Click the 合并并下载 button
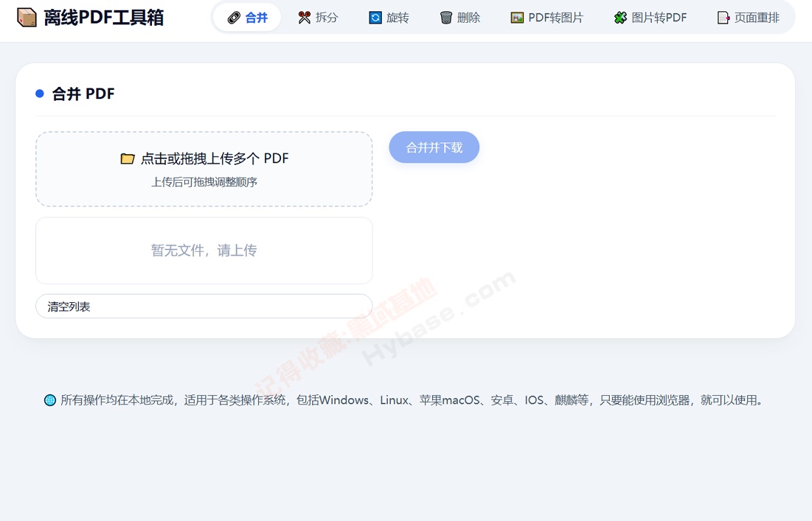Viewport: 812px width, 521px height. click(434, 147)
